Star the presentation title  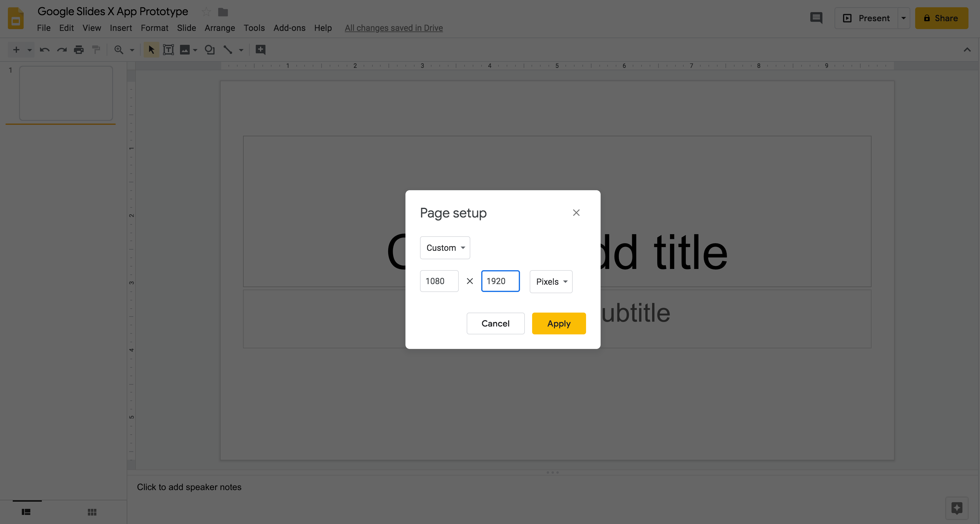click(x=206, y=12)
